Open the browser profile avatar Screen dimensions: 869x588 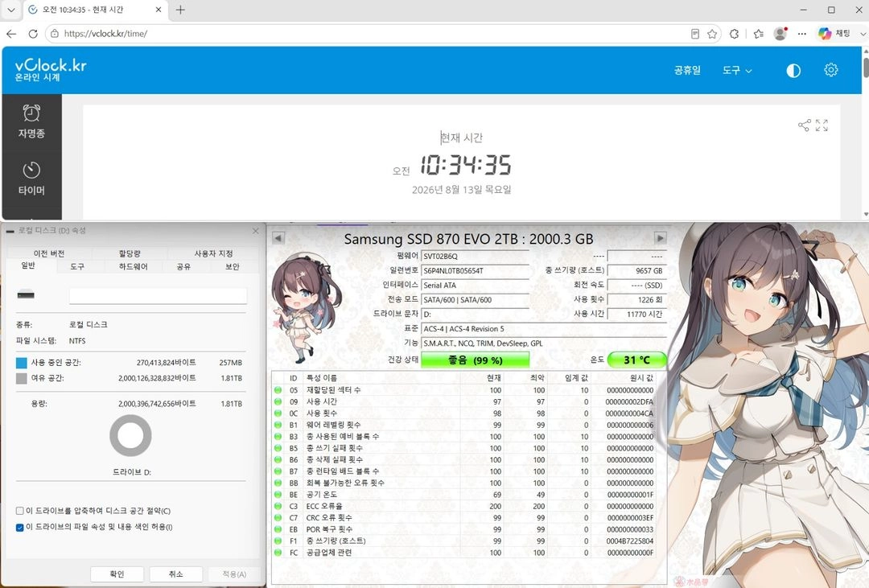780,34
